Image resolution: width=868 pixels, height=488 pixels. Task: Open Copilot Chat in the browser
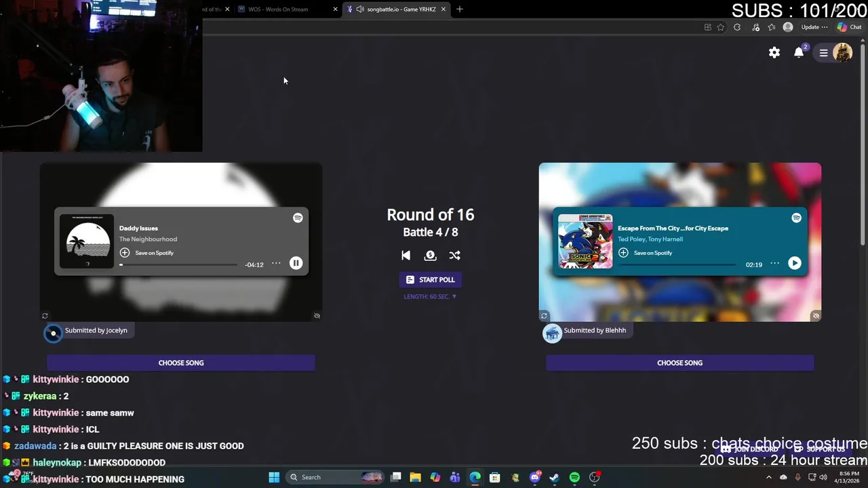[849, 27]
